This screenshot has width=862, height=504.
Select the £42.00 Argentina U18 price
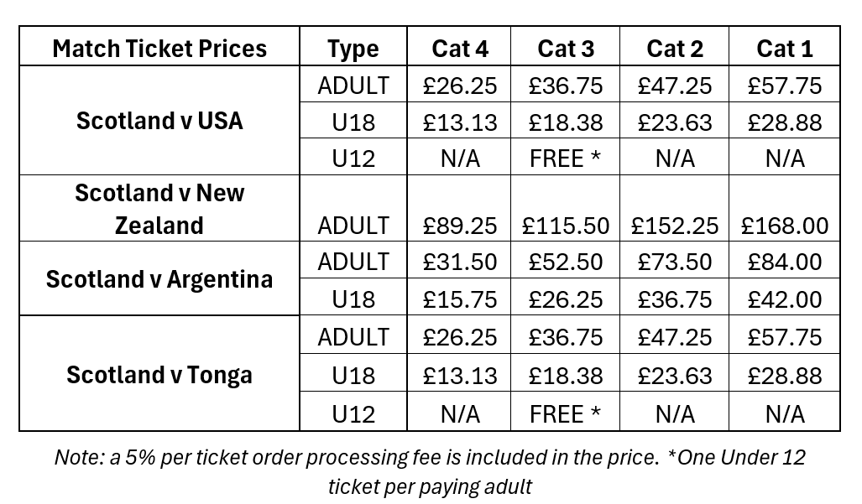pos(785,299)
